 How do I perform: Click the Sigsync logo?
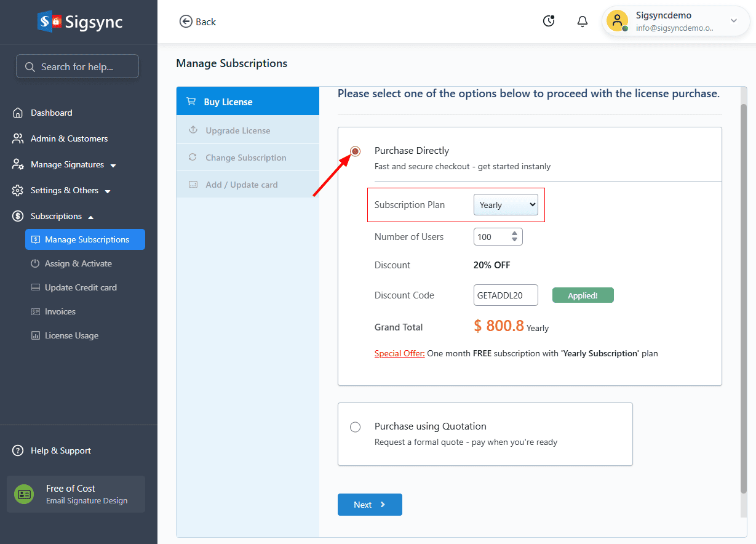pyautogui.click(x=80, y=22)
